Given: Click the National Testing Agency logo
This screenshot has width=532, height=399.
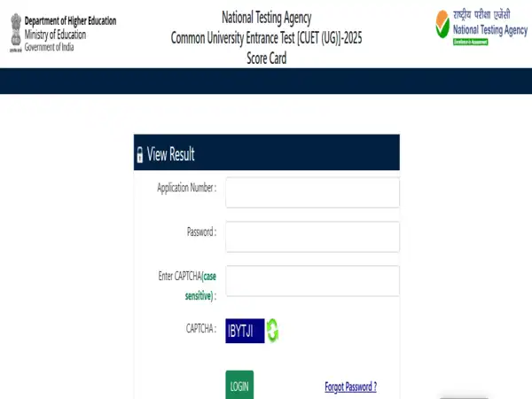Looking at the screenshot, I should pyautogui.click(x=481, y=27).
